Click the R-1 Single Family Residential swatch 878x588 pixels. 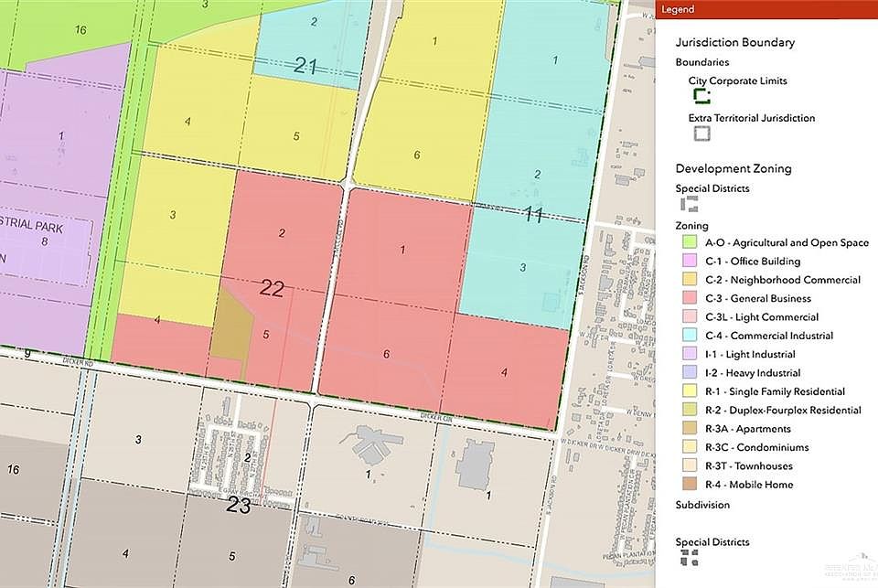(691, 391)
